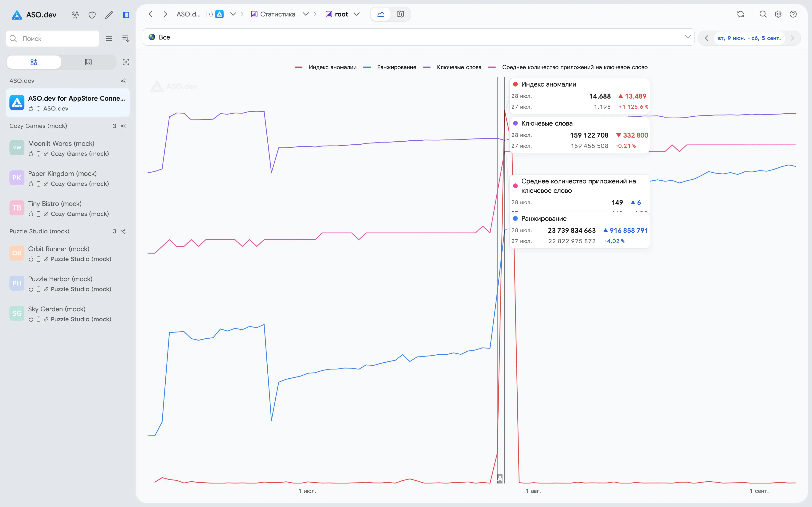Expand the app breadcrumb dropdown chevron

click(x=233, y=14)
